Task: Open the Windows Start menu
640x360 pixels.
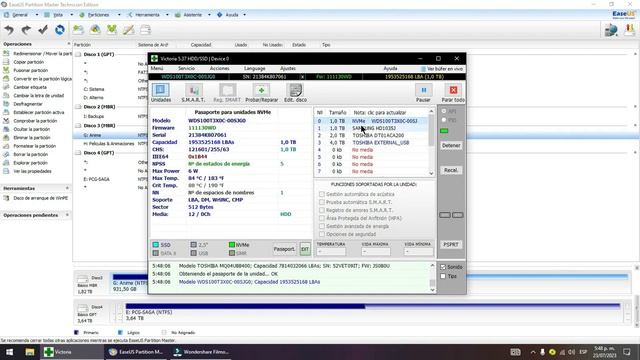Action: tap(9, 352)
